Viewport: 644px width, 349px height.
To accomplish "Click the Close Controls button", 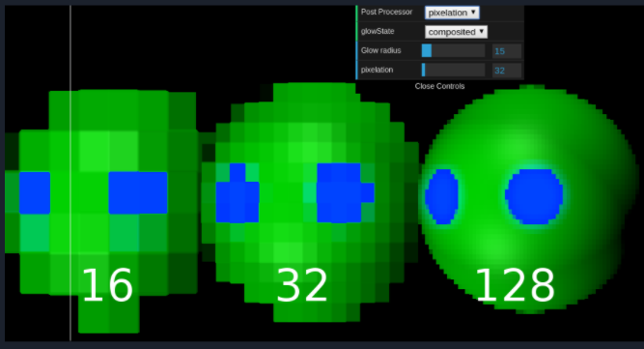I will pyautogui.click(x=439, y=86).
